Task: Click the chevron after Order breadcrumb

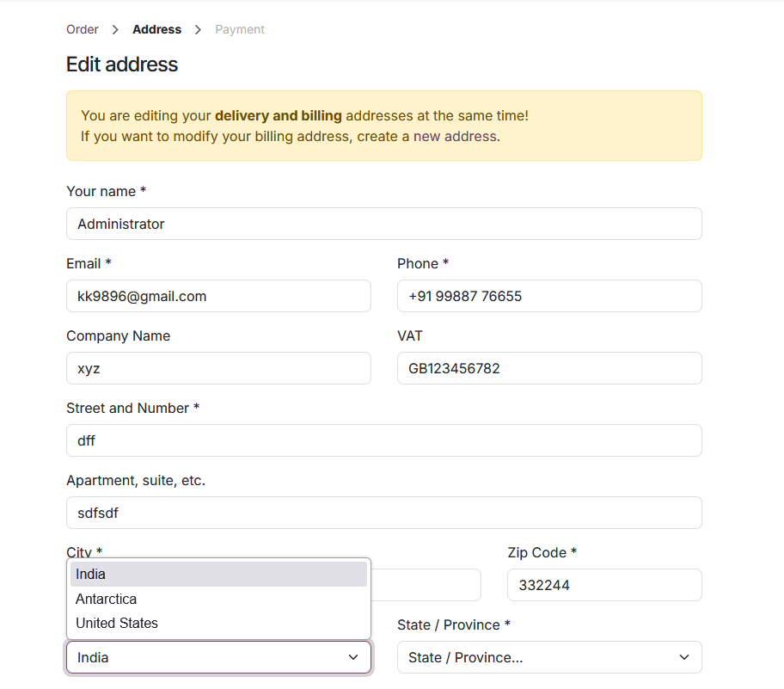Action: (x=115, y=29)
